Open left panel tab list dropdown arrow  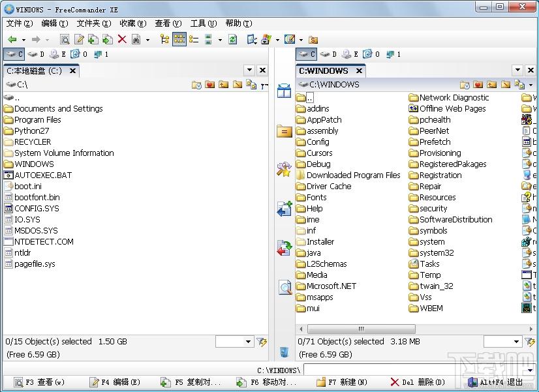tap(249, 70)
